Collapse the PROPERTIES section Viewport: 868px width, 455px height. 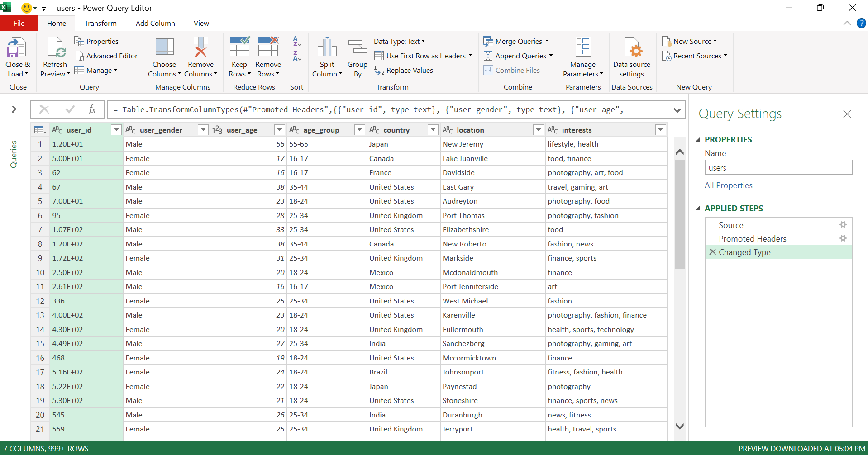tap(698, 140)
